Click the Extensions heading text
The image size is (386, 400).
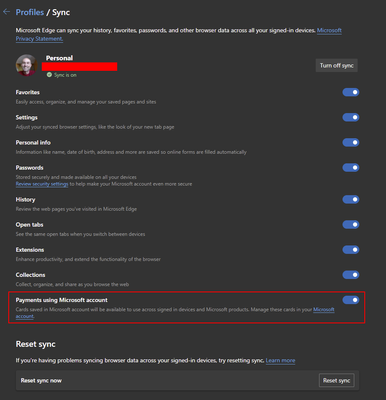(30, 250)
